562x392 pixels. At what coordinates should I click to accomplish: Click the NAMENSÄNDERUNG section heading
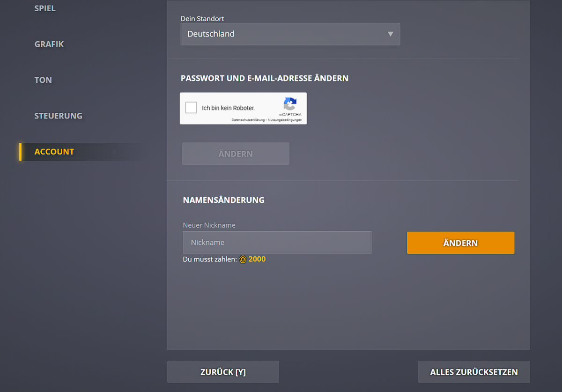(x=223, y=200)
